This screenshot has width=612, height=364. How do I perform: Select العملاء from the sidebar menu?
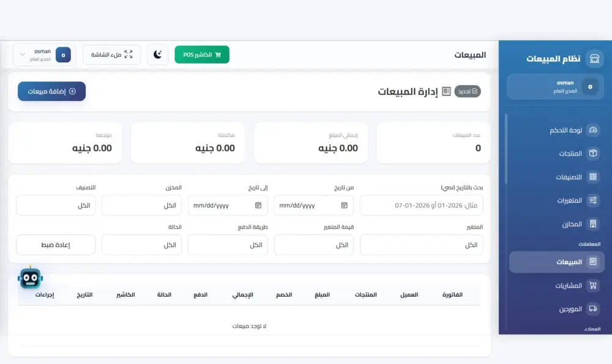pos(589,330)
